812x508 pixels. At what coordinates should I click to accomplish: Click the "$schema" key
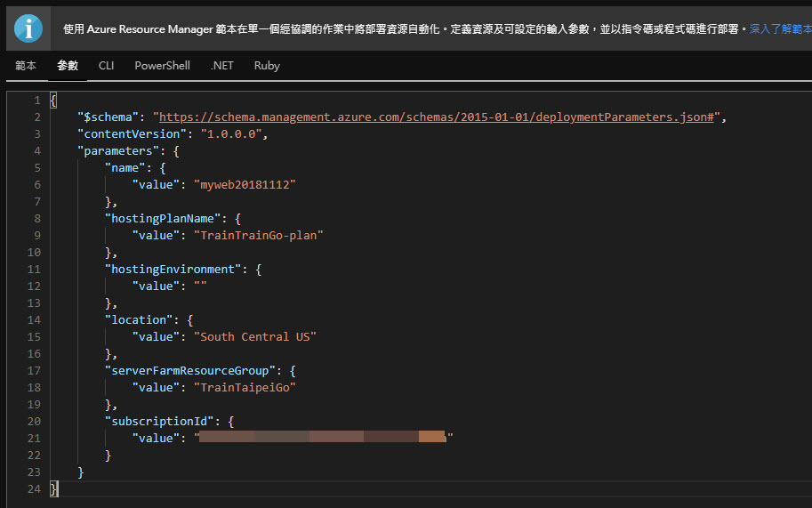108,117
